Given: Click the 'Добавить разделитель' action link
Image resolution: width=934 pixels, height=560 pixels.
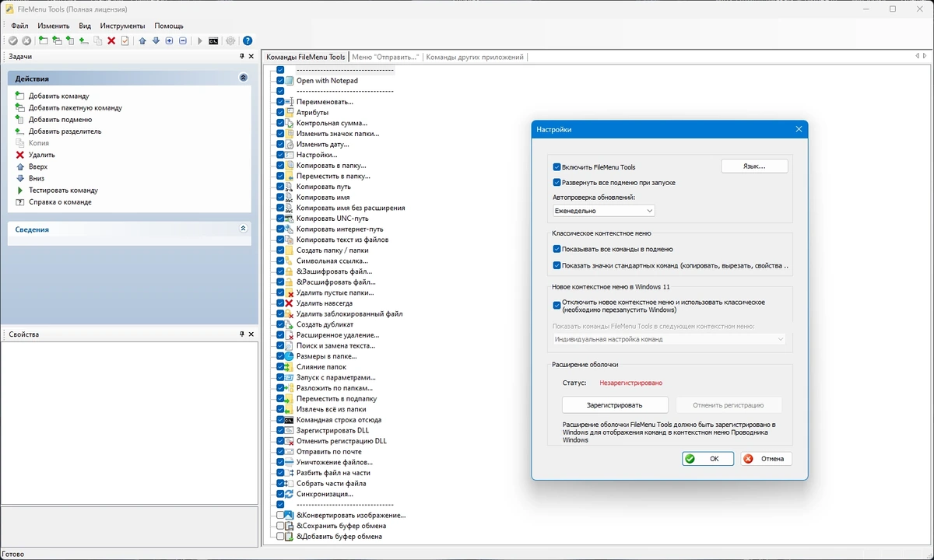Looking at the screenshot, I should click(65, 131).
